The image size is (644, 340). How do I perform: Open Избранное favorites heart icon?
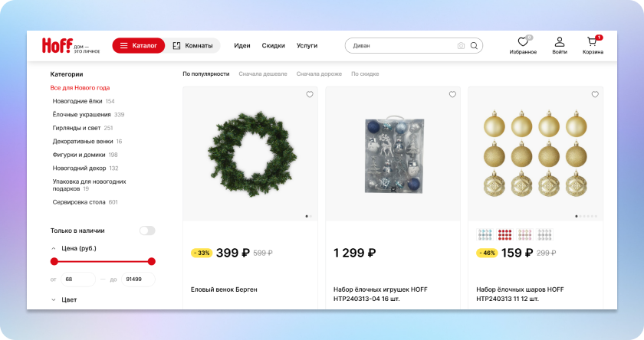coord(523,42)
